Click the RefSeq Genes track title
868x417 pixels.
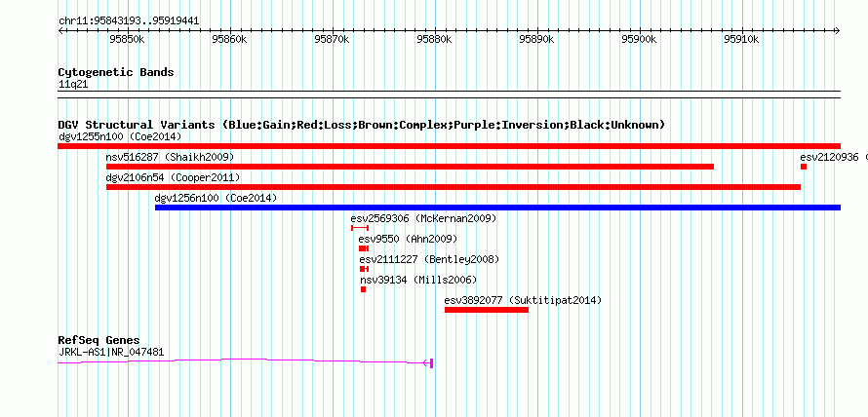click(x=99, y=340)
